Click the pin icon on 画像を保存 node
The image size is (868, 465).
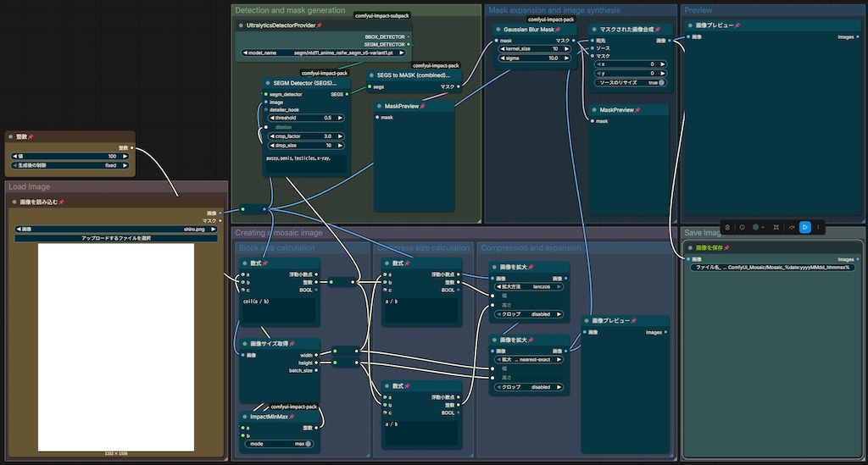coord(726,247)
